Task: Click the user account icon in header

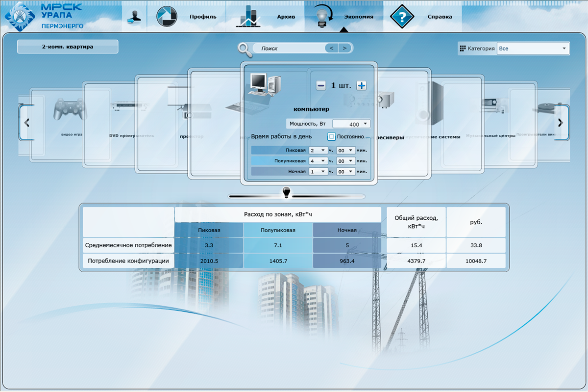Action: (134, 17)
